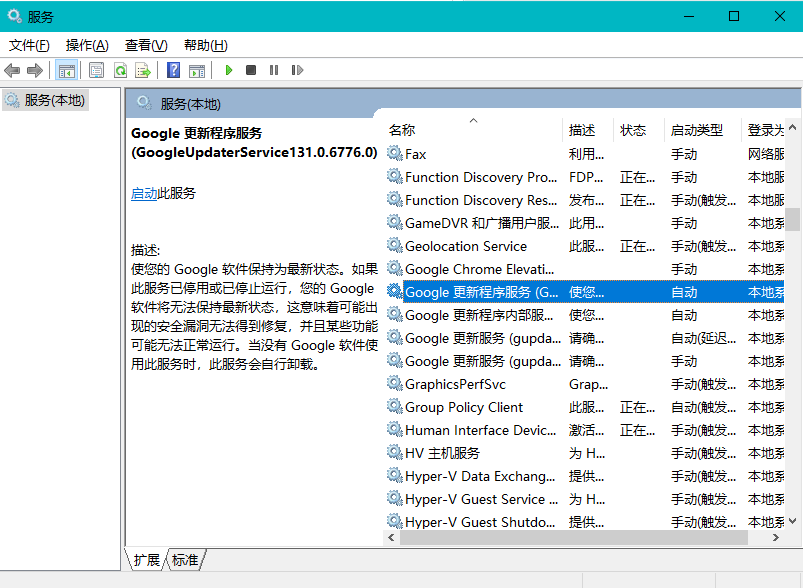
Task: Click the vertical scrollbar down arrow
Action: [x=793, y=521]
